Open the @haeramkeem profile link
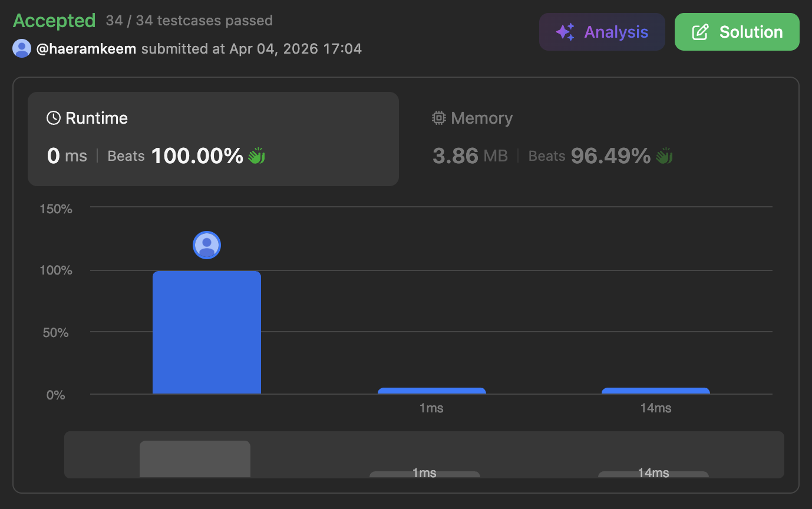 (x=86, y=48)
